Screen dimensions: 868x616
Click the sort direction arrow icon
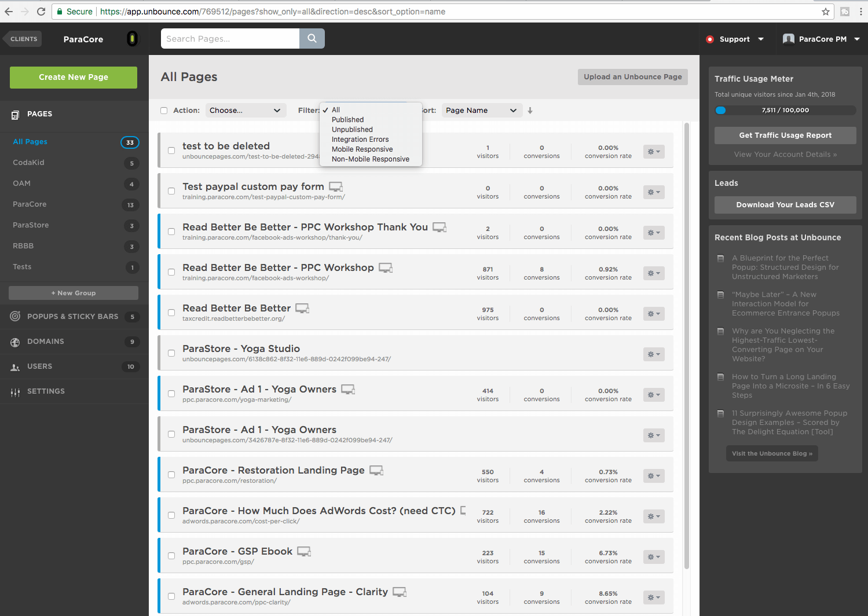tap(530, 111)
